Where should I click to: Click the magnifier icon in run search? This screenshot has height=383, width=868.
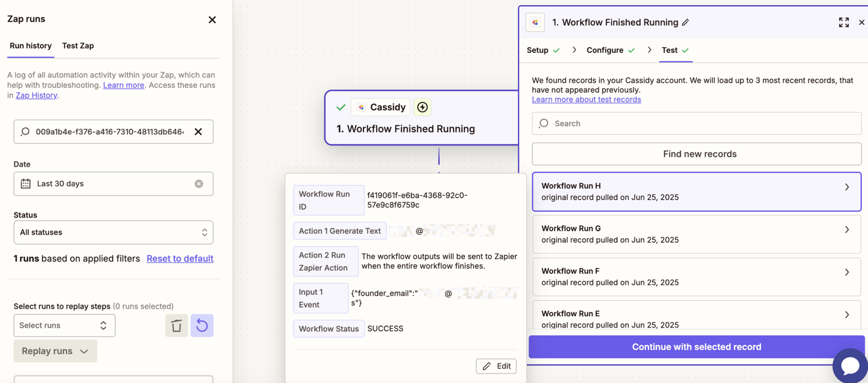click(25, 131)
